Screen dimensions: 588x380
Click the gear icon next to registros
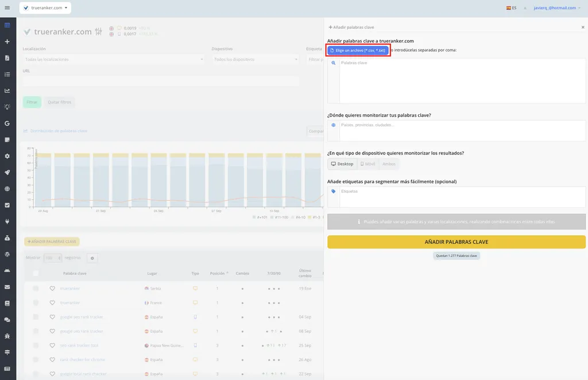(92, 258)
